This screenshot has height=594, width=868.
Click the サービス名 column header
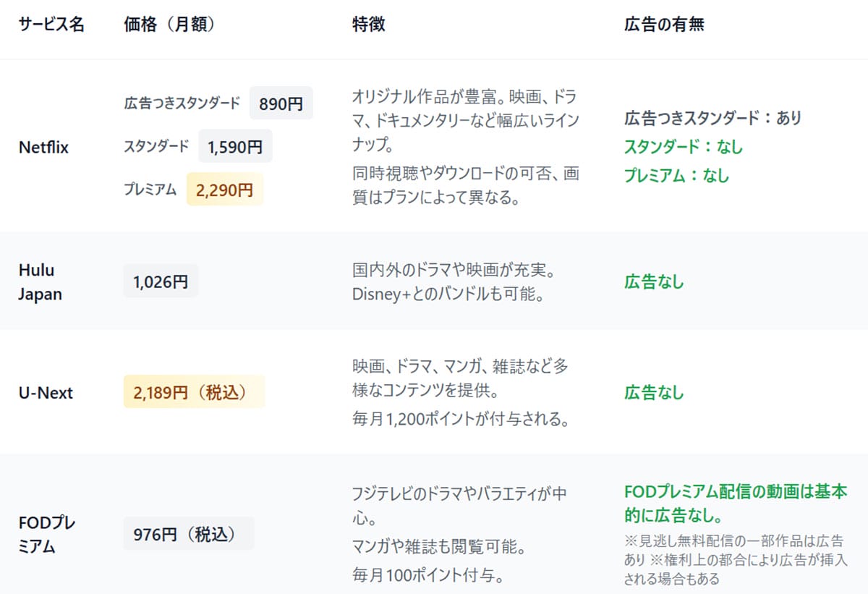51,25
